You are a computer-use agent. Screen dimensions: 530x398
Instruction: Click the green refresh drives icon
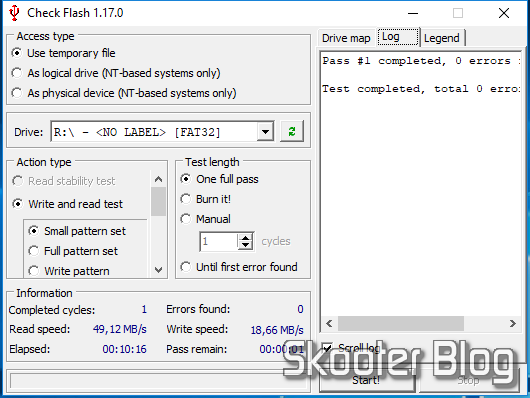click(292, 132)
